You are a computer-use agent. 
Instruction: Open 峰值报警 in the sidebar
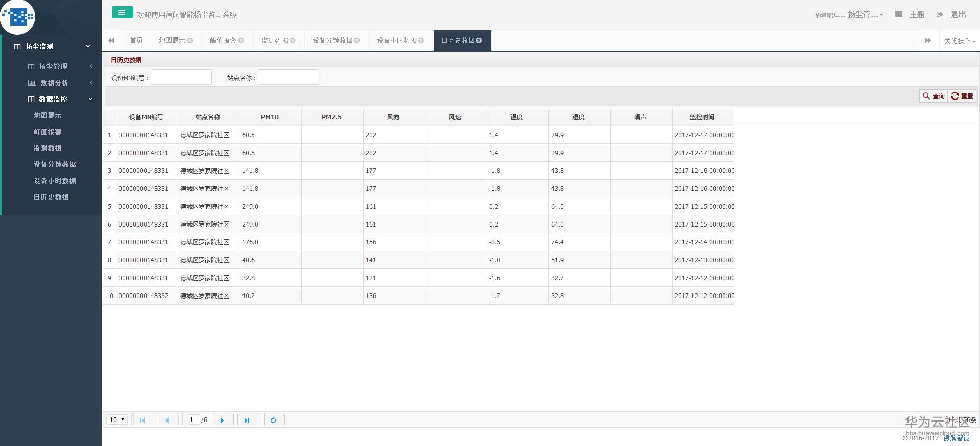click(x=47, y=132)
